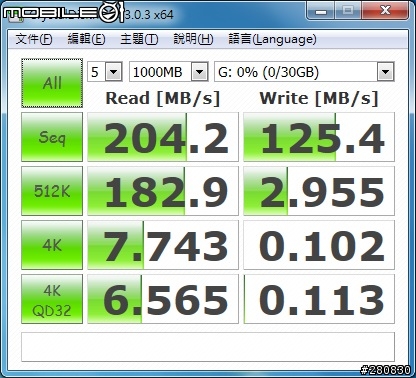Viewport: 416px width, 378px height.
Task: Open the 文件(F) menu
Action: coord(34,39)
